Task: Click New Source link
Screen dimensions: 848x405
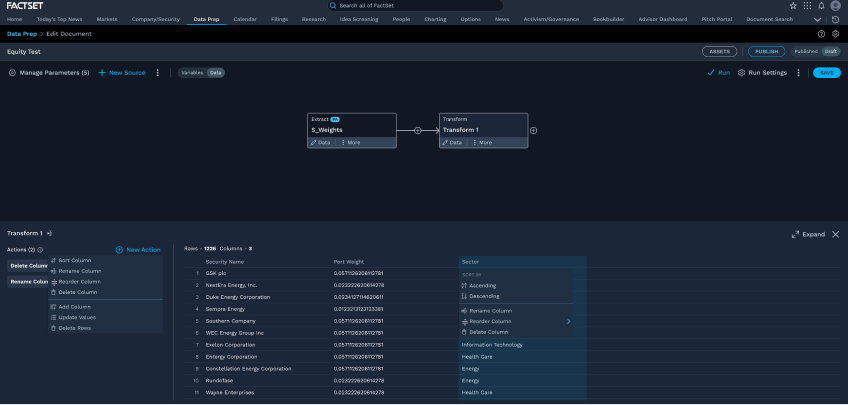Action: (122, 72)
